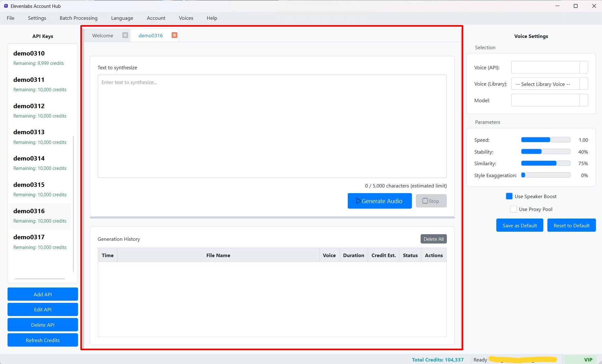Click Reset to Default button
Screen dimensions: 602x364
572,225
